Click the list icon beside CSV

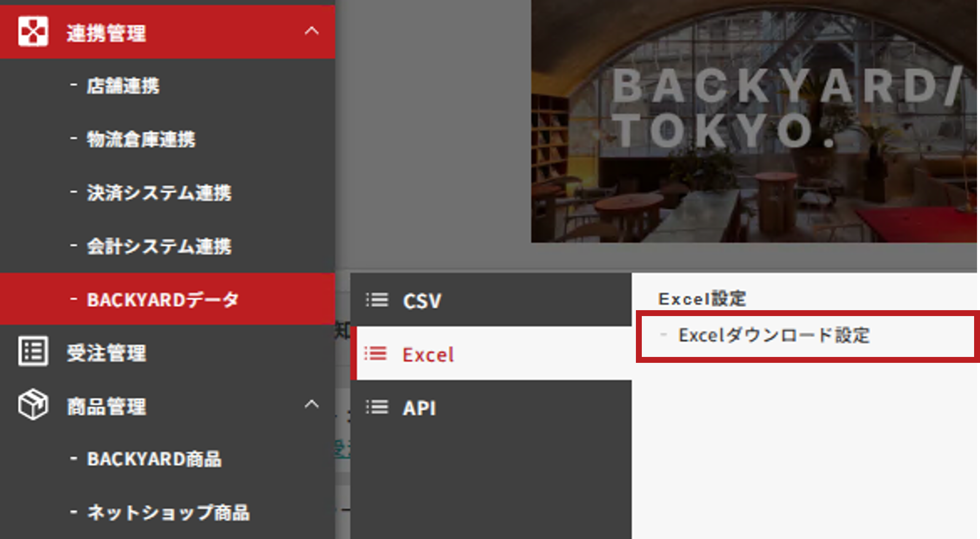click(x=377, y=300)
